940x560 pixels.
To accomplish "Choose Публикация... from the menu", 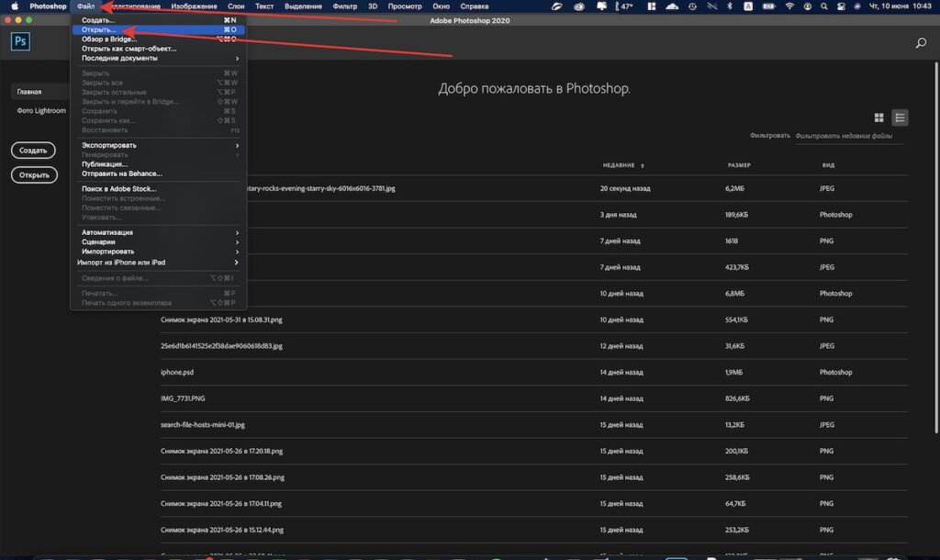I will (158, 163).
